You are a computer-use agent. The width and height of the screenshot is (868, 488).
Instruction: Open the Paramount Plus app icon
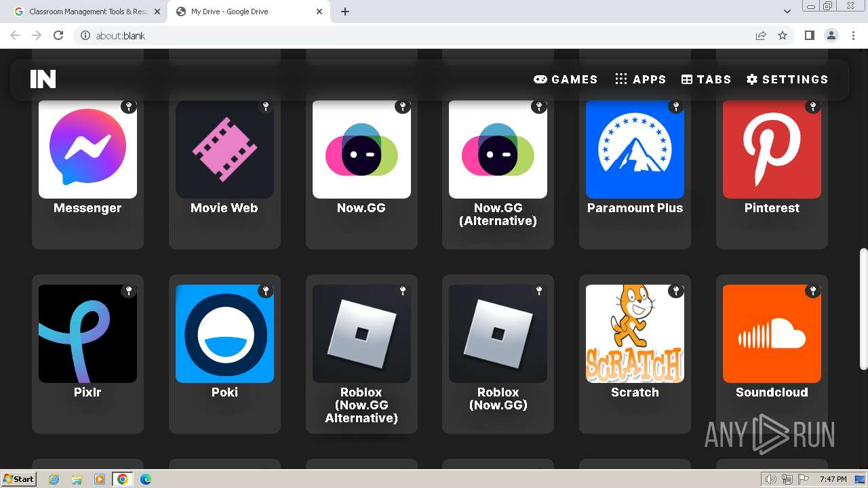coord(635,149)
